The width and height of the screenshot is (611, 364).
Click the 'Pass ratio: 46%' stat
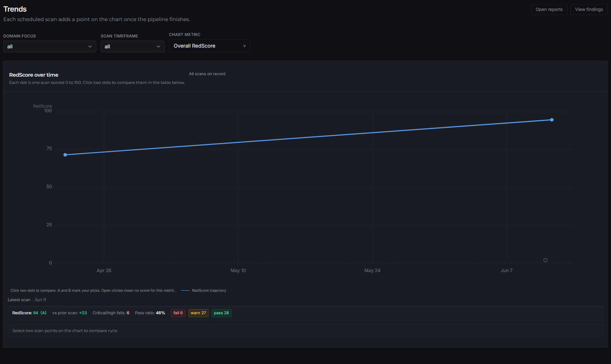(150, 313)
